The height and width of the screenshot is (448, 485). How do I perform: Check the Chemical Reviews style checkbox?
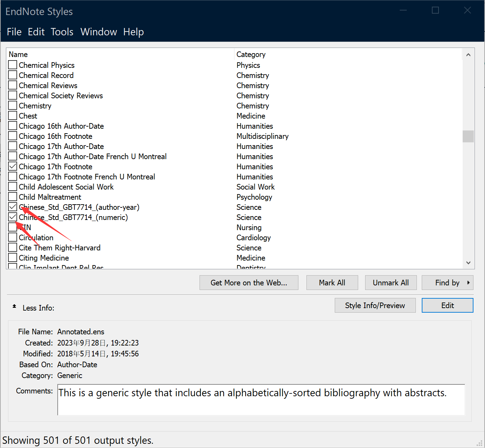[x=13, y=85]
